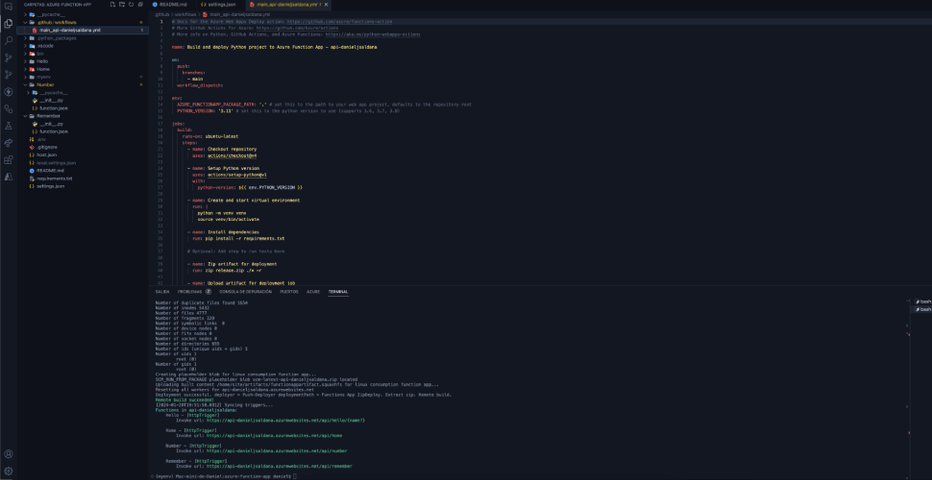The image size is (932, 480).
Task: Open the host.json file
Action: [x=83, y=154]
